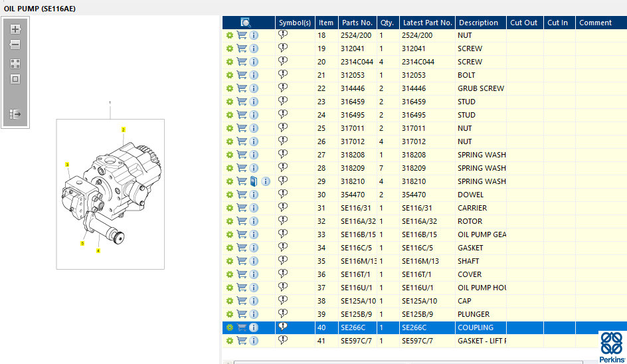Sort by the Description column header
Viewport: 627px width, 364px height.
click(478, 23)
